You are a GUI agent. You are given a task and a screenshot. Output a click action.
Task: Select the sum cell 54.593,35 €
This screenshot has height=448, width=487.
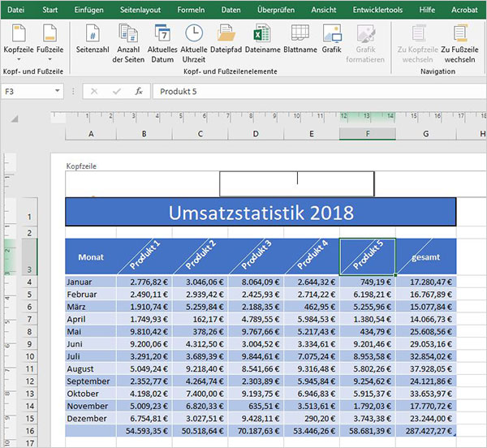click(x=144, y=431)
